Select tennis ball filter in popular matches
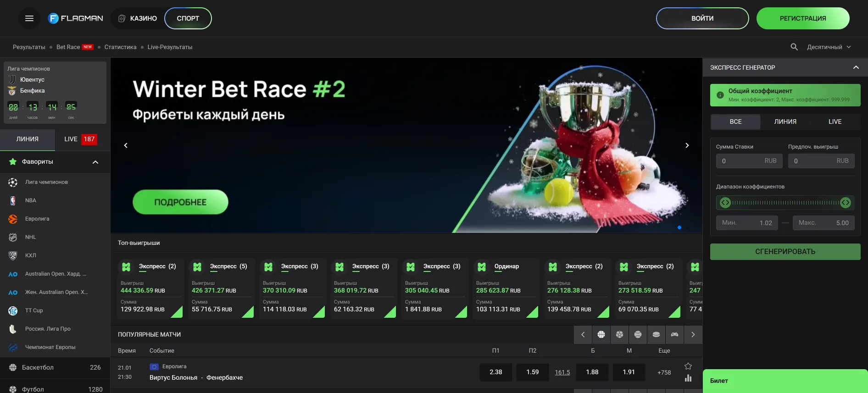The height and width of the screenshot is (393, 868). 638,335
